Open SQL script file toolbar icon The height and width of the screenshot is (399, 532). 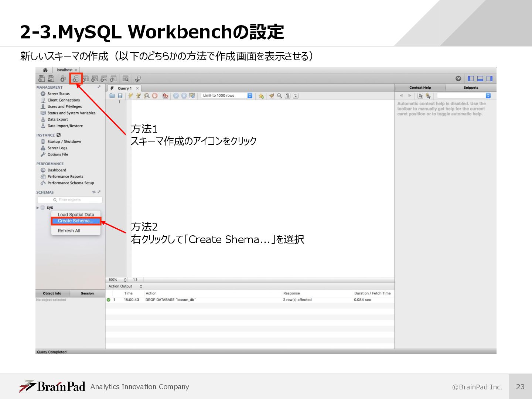pos(51,79)
